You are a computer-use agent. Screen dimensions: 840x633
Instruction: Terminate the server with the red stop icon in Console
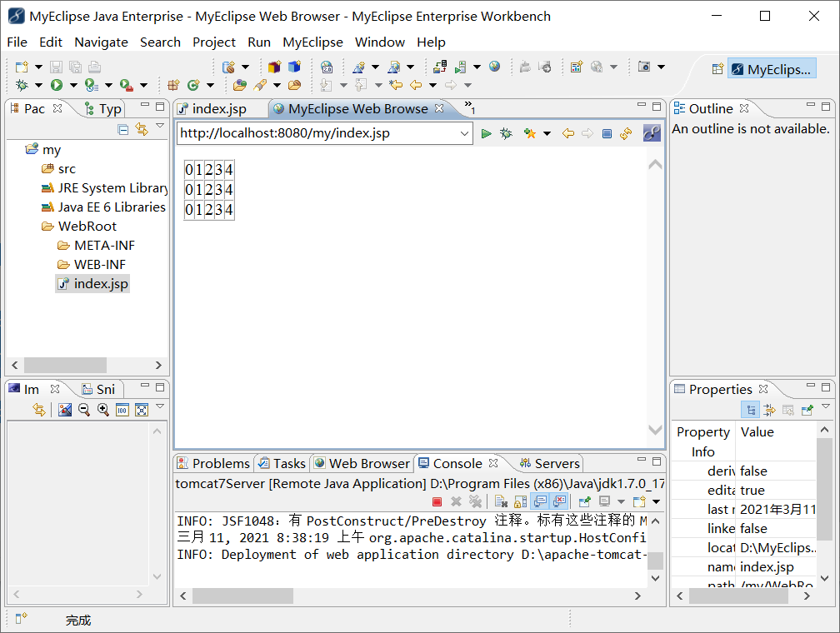[437, 501]
